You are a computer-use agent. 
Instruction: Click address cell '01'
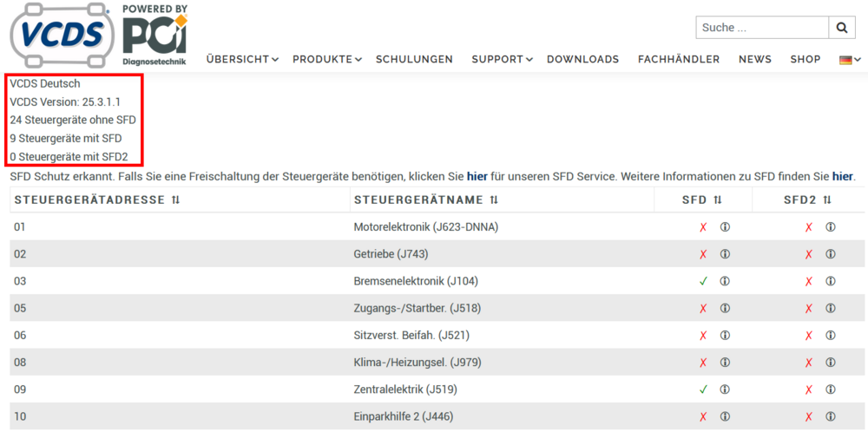pyautogui.click(x=20, y=226)
